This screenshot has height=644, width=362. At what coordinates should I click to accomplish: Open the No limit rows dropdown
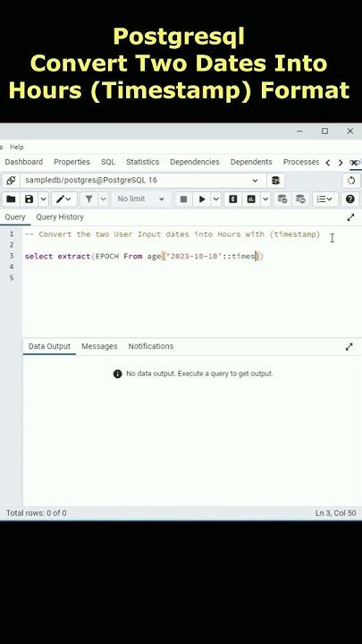[x=140, y=199]
